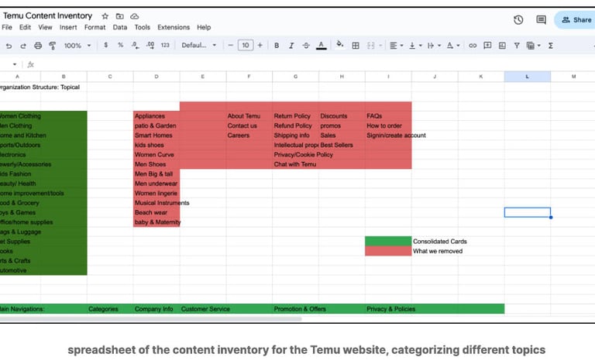Open the Format menu

pos(95,27)
